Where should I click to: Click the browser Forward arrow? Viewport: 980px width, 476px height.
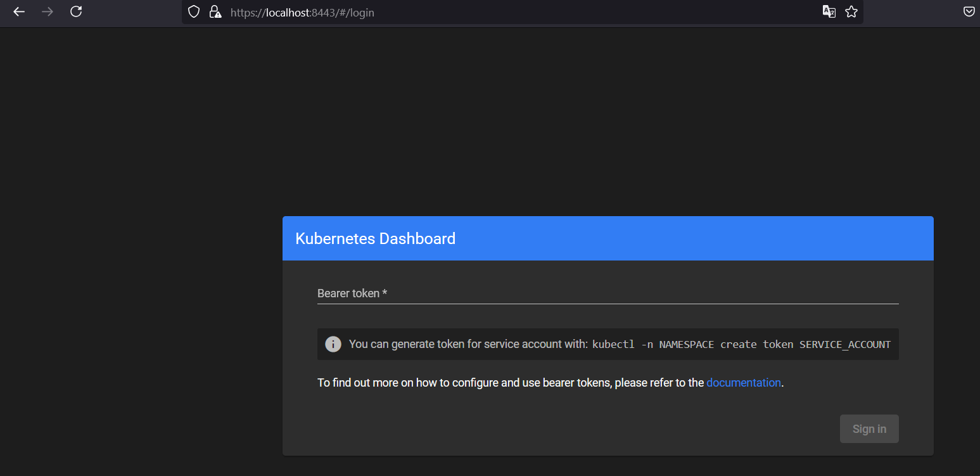(48, 11)
